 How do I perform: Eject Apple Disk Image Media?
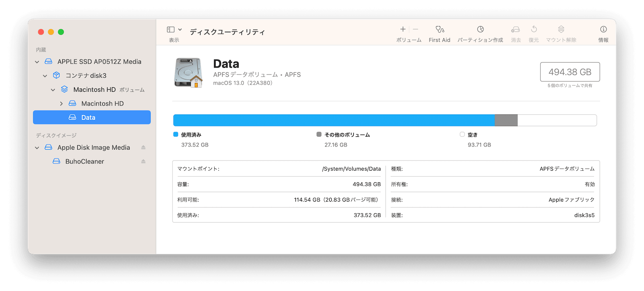click(143, 147)
